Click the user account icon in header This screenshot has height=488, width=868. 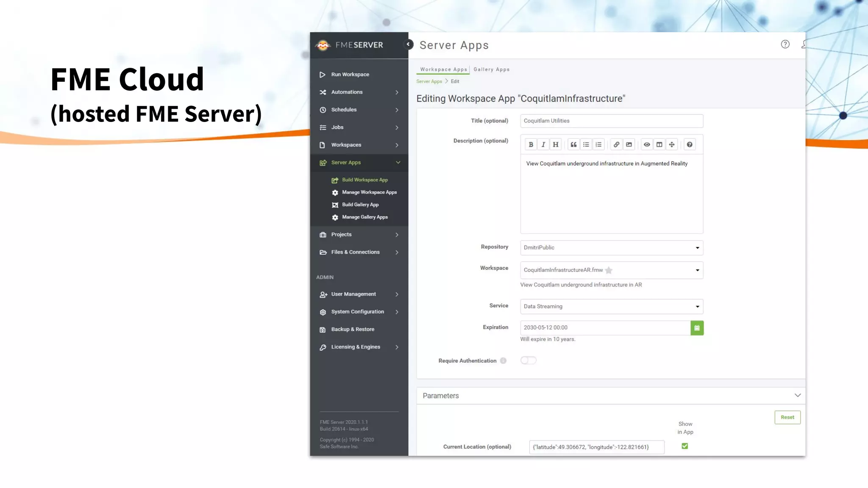pos(803,44)
